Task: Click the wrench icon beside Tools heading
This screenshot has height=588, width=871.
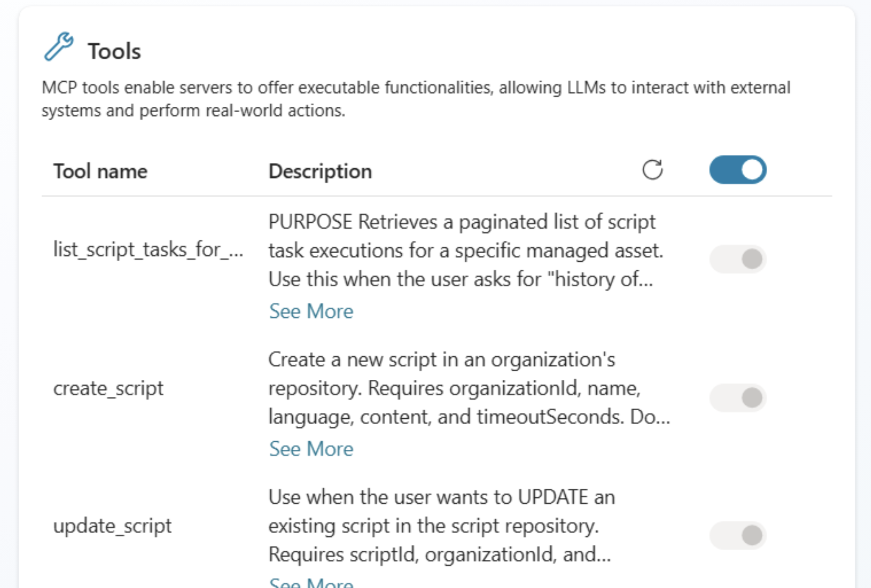Action: point(59,47)
